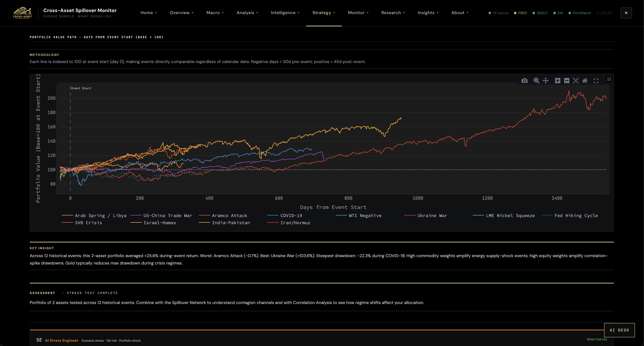Screen dimensions: 644x346
Task: Click the Zoom out minus icon on the chart
Action: point(567,81)
